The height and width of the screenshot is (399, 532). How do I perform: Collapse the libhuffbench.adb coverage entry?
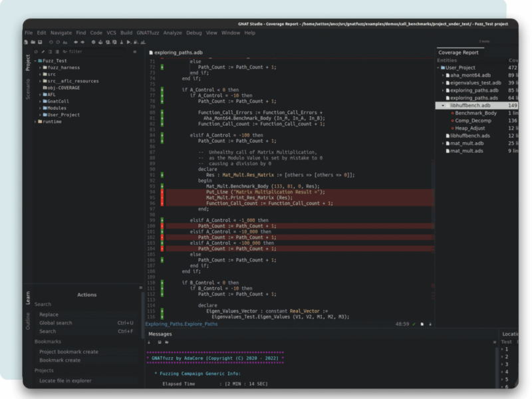[x=442, y=105]
